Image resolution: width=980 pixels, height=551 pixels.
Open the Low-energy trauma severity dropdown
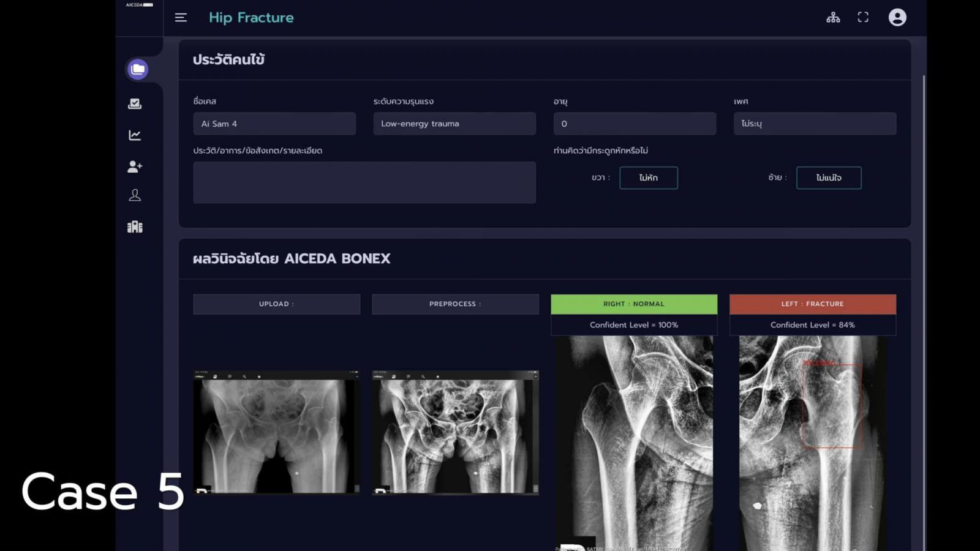454,124
